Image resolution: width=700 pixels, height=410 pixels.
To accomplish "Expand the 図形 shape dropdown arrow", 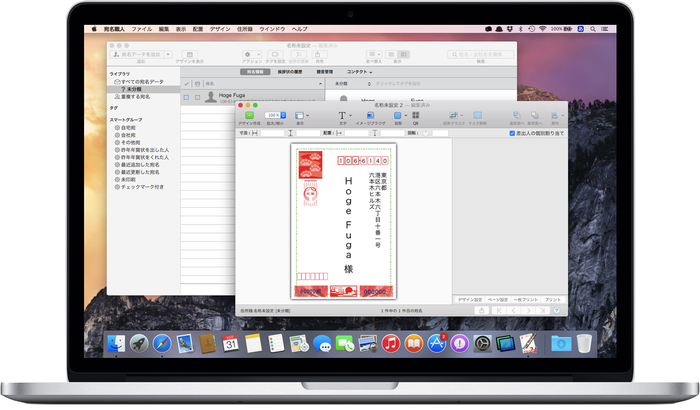I will [x=406, y=115].
